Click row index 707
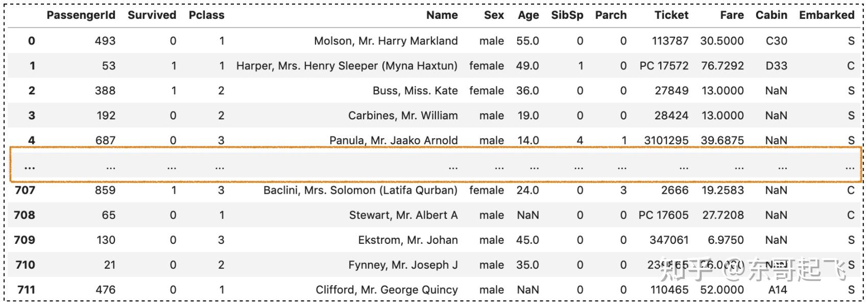The height and width of the screenshot is (305, 868). (x=25, y=190)
